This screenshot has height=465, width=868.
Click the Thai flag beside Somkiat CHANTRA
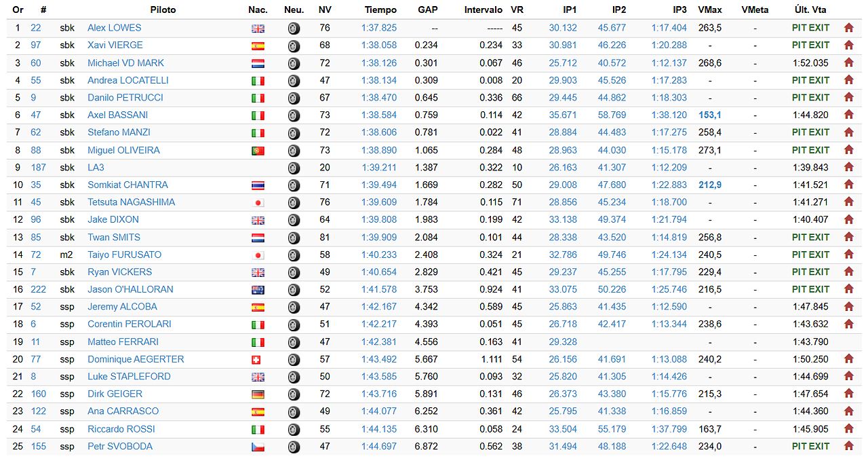(258, 185)
